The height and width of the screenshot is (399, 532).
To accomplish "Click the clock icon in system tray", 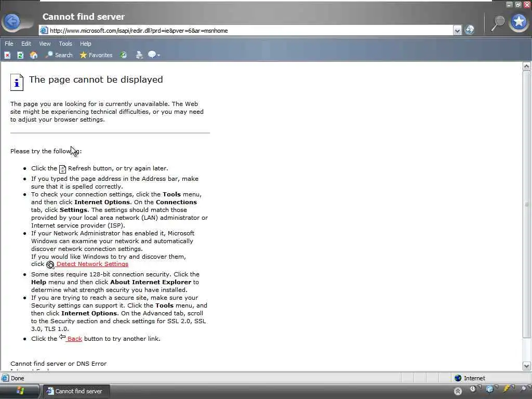I will click(x=473, y=389).
